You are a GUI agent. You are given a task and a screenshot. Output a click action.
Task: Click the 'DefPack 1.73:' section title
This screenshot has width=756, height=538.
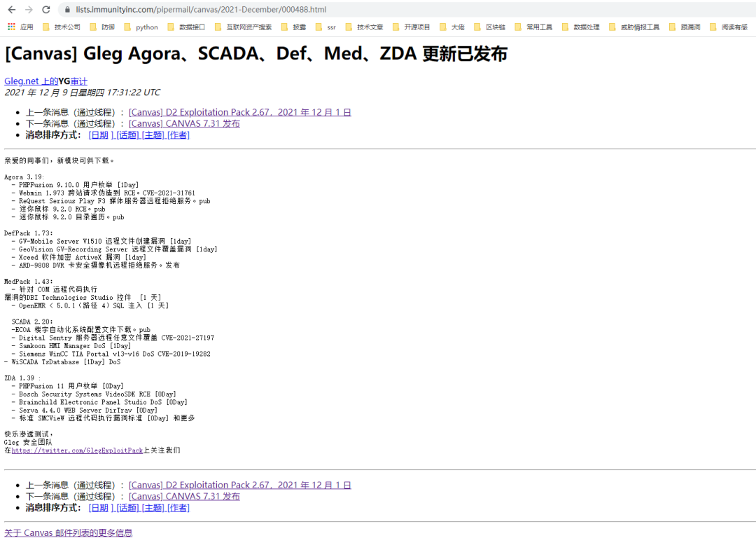29,233
